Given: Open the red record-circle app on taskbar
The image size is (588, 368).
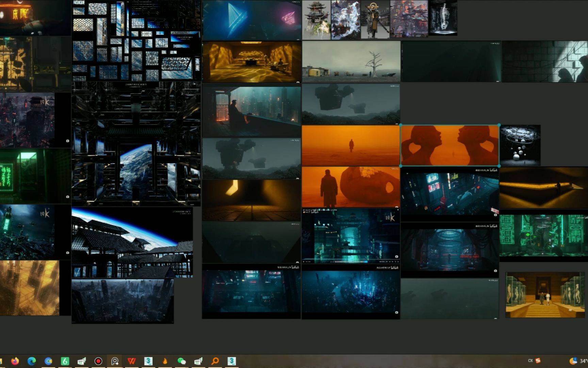Looking at the screenshot, I should pos(98,361).
